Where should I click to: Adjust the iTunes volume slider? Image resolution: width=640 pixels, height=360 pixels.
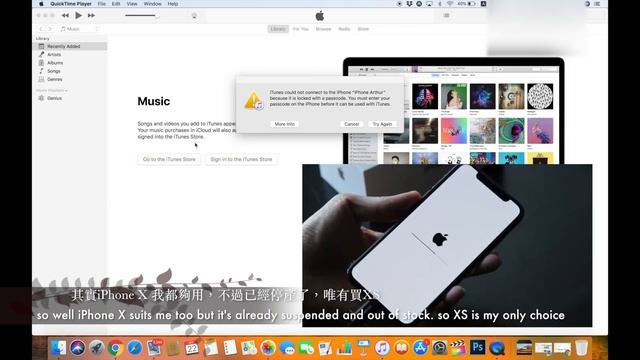point(142,16)
